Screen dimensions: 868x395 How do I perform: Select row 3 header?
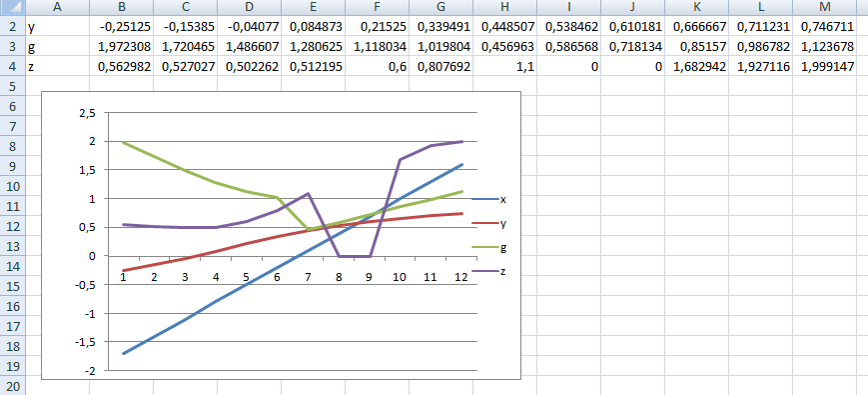point(13,45)
